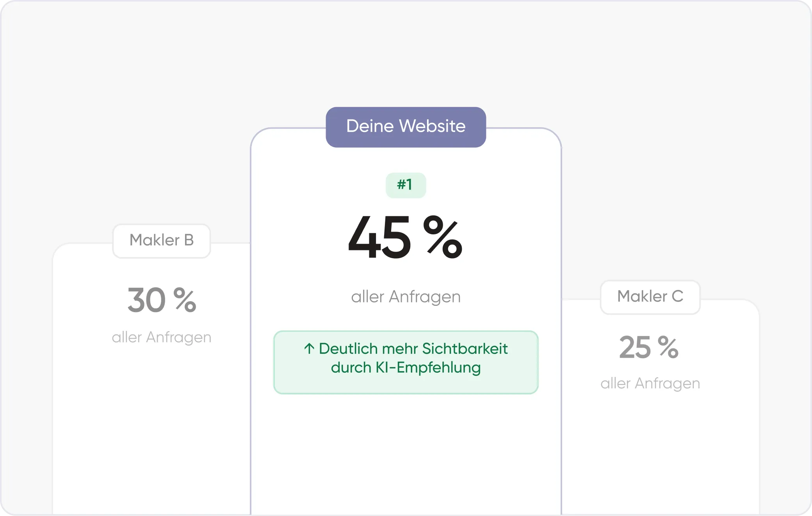Click the durch KI-Empfehlung text line
This screenshot has height=516, width=812.
click(406, 368)
